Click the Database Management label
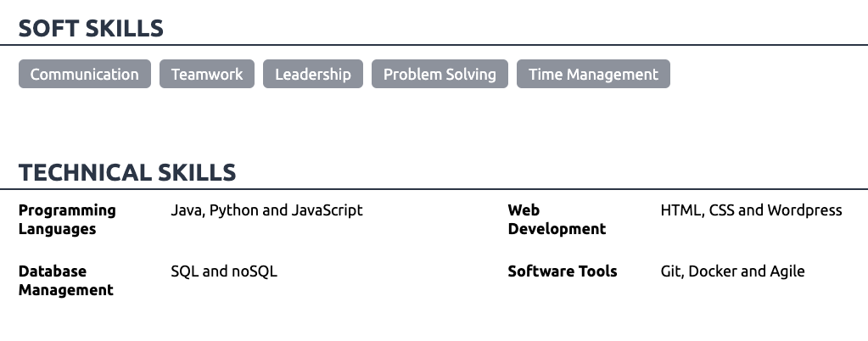 (65, 281)
